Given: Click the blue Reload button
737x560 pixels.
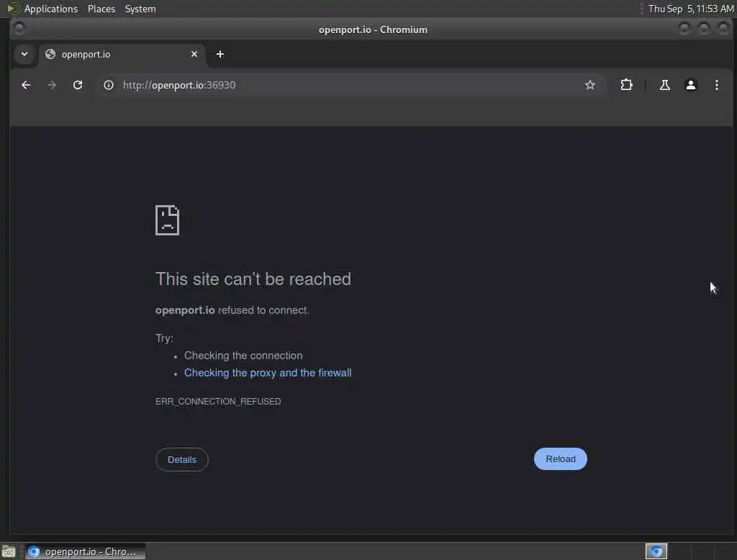Looking at the screenshot, I should [x=560, y=459].
